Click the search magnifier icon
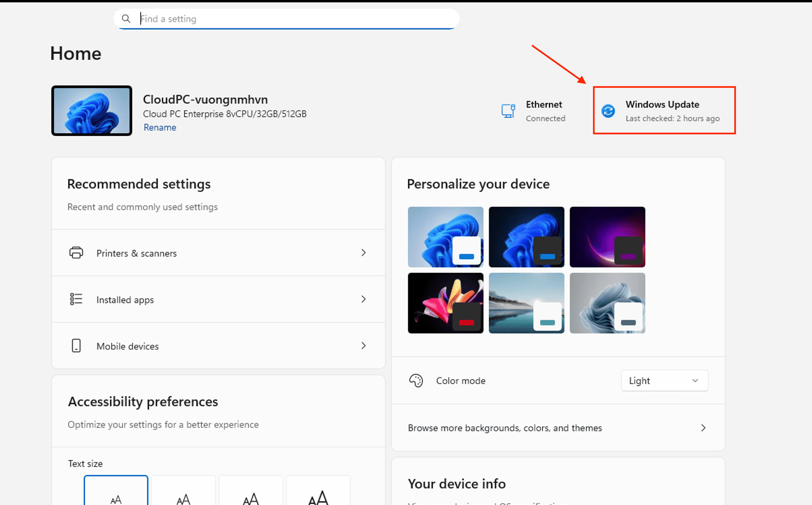The image size is (812, 505). [126, 19]
